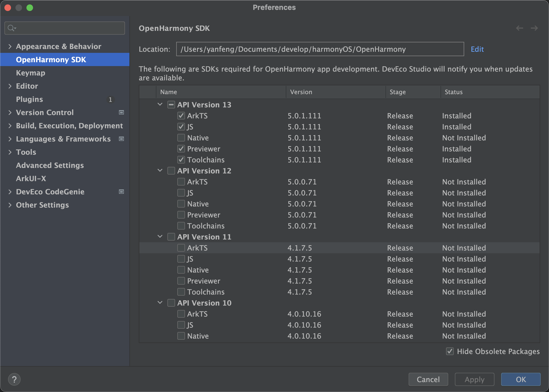Screen dimensions: 549x392
Task: Expand Build, Execution, Deployment chevron
Action: coord(10,126)
